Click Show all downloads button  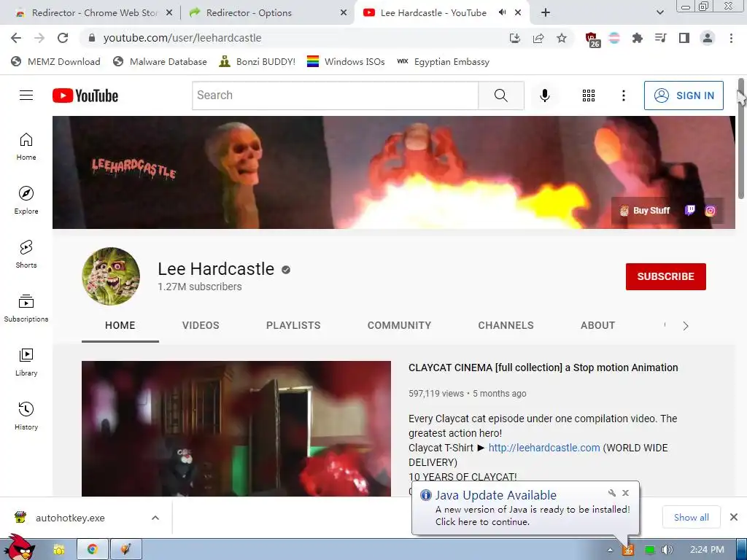click(x=692, y=517)
